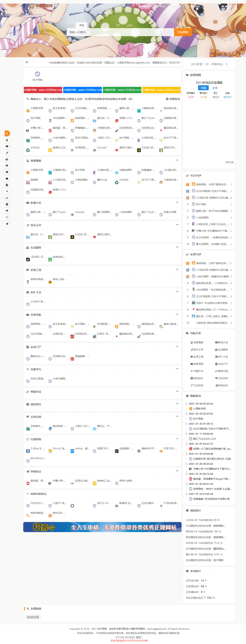Screen dimensions: 246x644
Task: Click the compass (域名防红) sidebar icon
Action: pos(7,204)
